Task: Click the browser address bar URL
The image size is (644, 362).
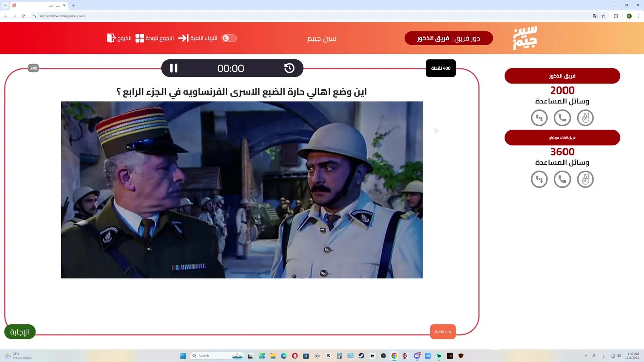Action: tap(62, 16)
